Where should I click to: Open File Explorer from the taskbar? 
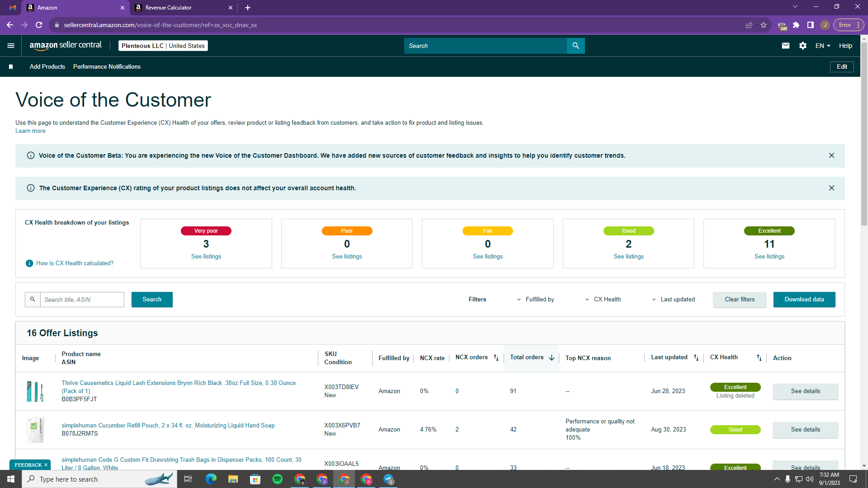tap(233, 479)
